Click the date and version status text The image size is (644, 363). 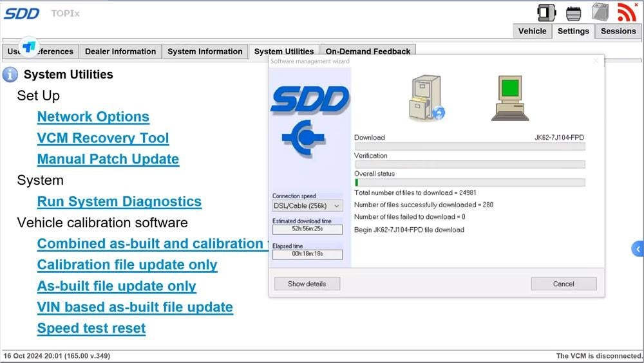click(x=57, y=356)
